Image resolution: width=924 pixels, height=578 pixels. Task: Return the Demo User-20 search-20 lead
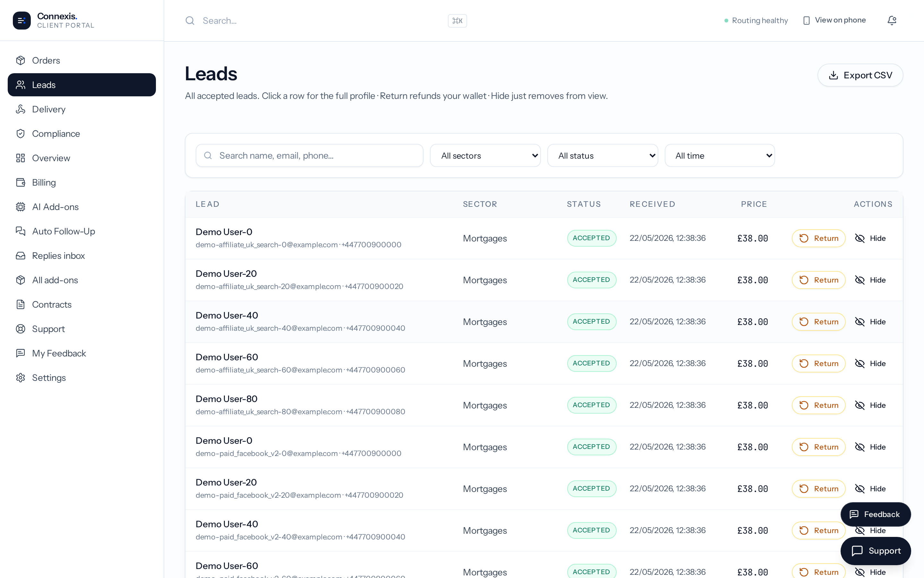pyautogui.click(x=819, y=280)
